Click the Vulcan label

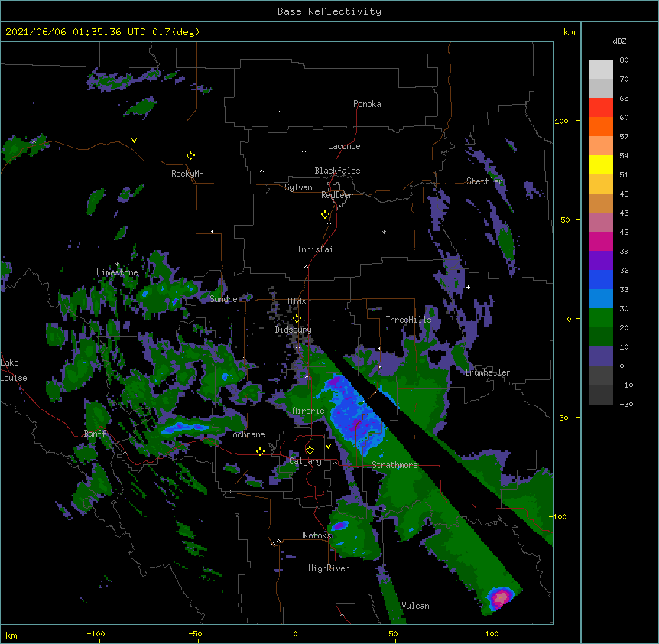pyautogui.click(x=415, y=606)
